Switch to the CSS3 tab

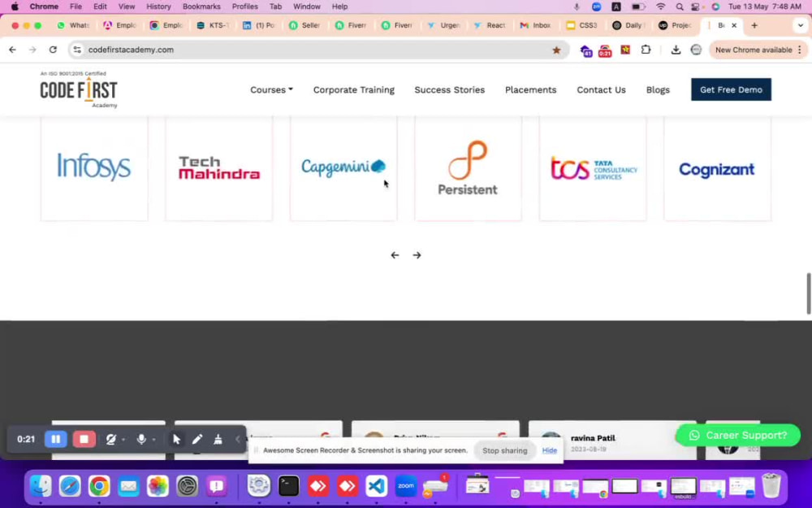click(582, 25)
